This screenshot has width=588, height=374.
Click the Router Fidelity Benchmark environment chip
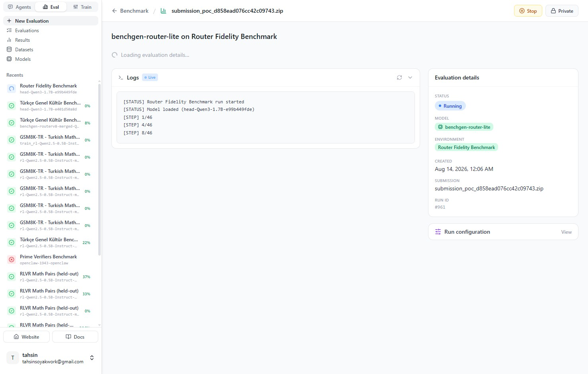pyautogui.click(x=466, y=147)
